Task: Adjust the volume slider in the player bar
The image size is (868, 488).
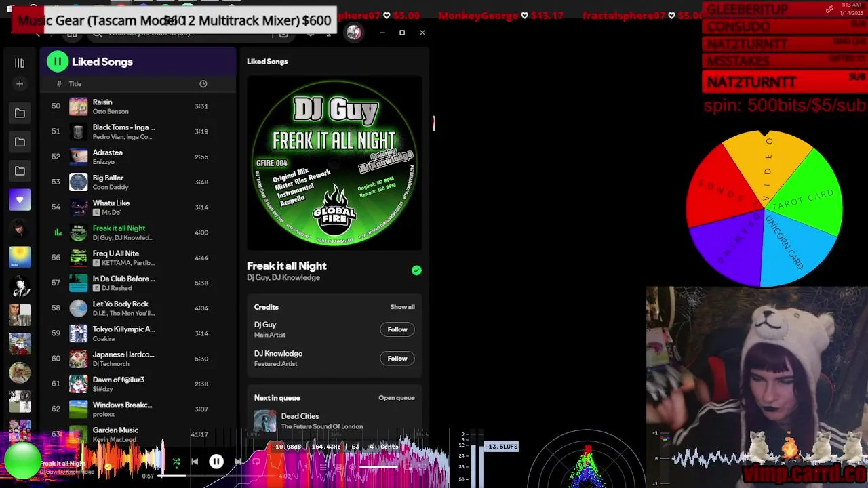Action: [378, 467]
